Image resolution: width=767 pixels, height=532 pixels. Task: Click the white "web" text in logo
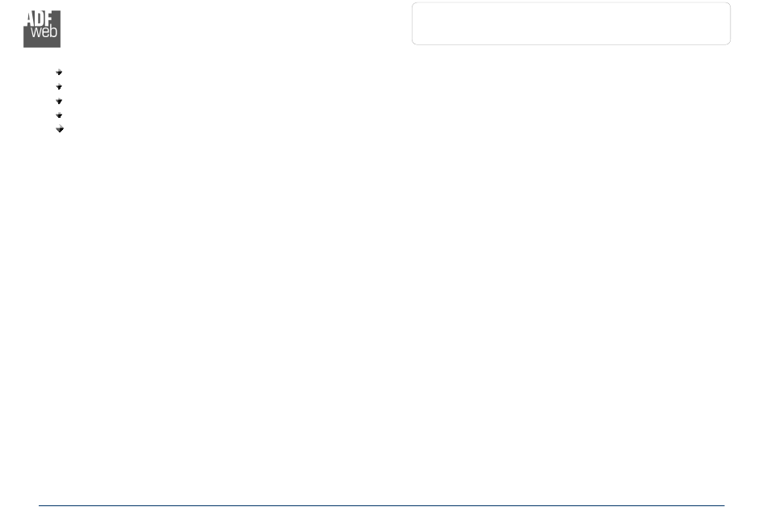pos(44,31)
